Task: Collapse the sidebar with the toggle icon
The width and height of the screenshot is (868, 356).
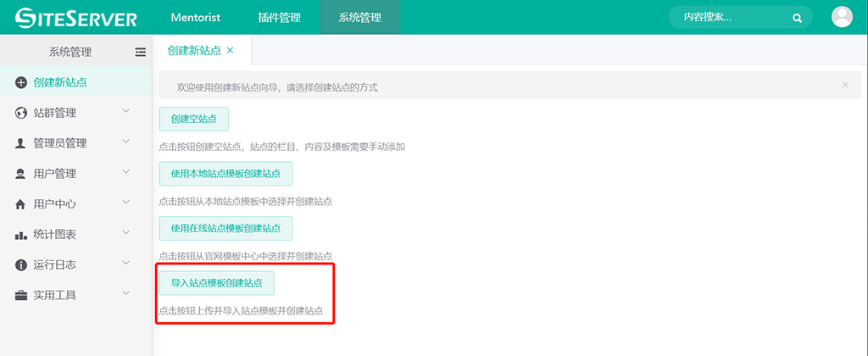Action: click(x=141, y=52)
